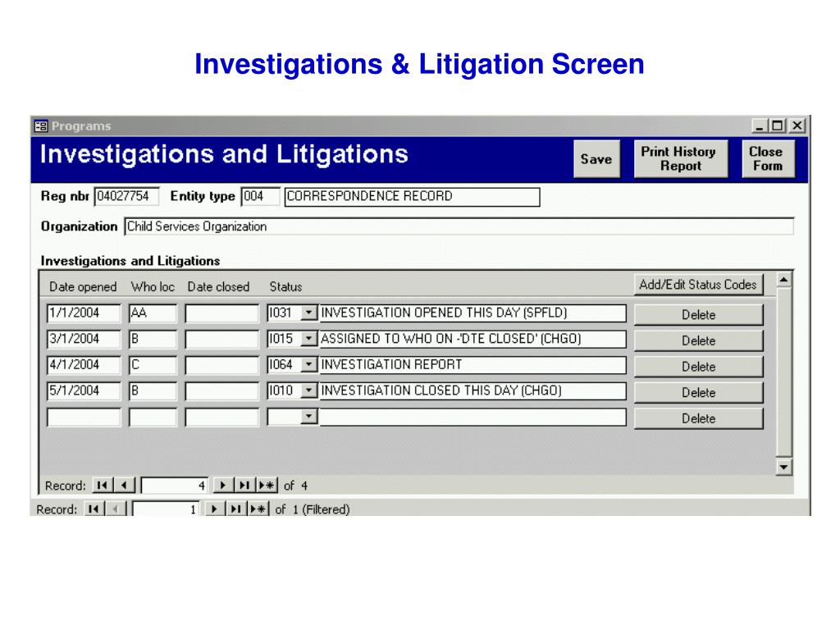Click Date opened field 1/1/2004
The height and width of the screenshot is (630, 840).
coord(84,313)
